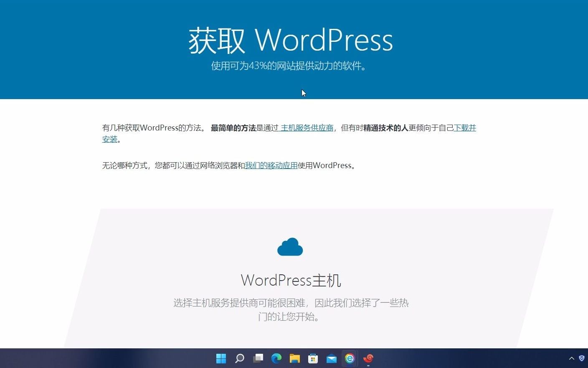Click the sentence 无论哪种方式
588x368 pixels.
click(229, 166)
